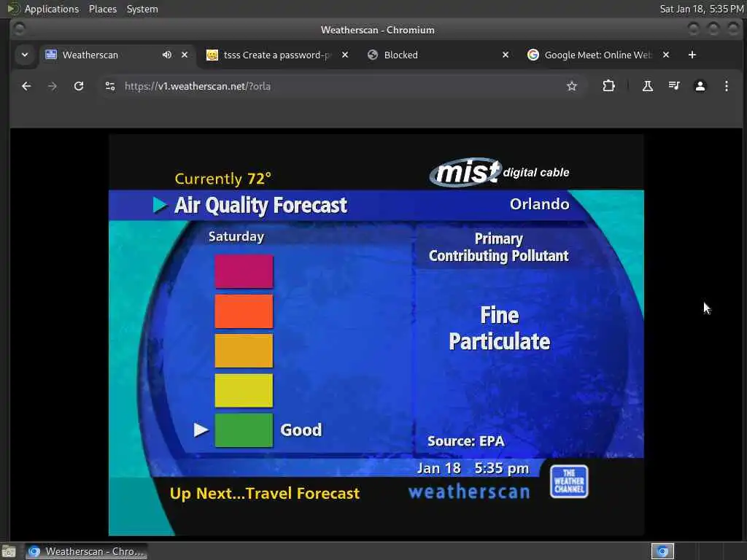Close the tsss Create a password tab
The image size is (747, 560).
[345, 55]
